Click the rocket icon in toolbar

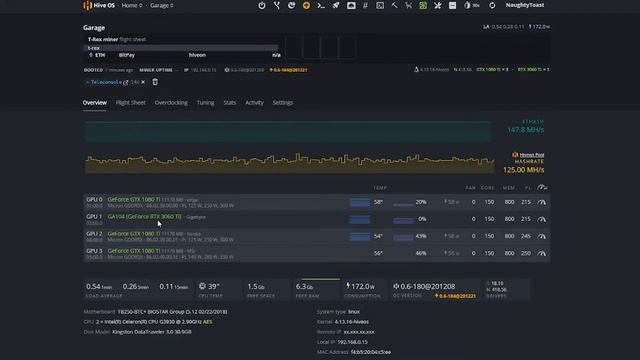click(x=336, y=5)
